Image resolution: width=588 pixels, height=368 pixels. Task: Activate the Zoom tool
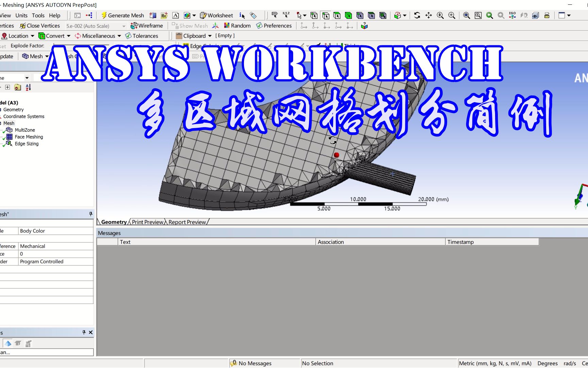[x=440, y=15]
